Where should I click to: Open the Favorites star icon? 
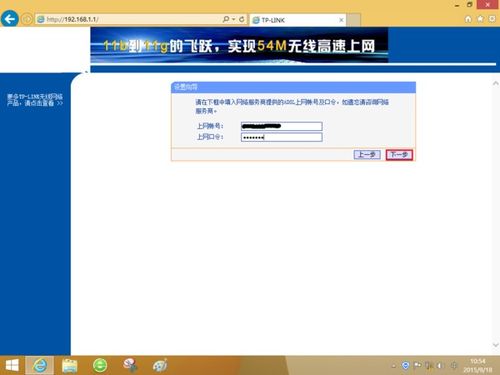(x=480, y=19)
